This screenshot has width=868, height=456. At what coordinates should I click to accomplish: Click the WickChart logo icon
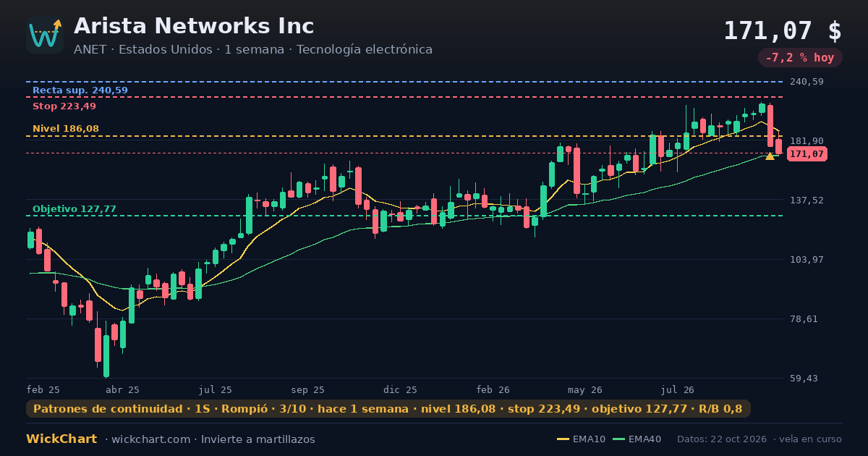pyautogui.click(x=45, y=35)
